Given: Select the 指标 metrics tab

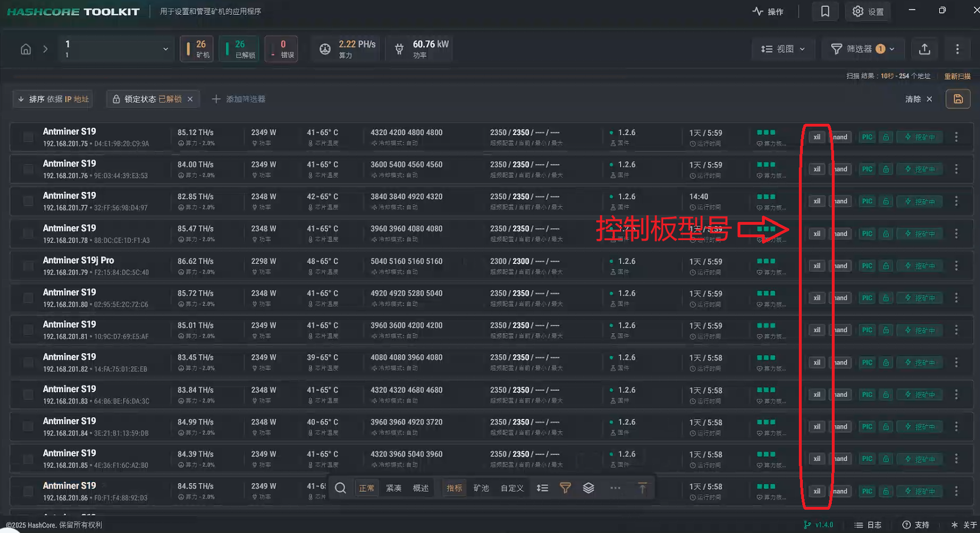Looking at the screenshot, I should coord(454,488).
